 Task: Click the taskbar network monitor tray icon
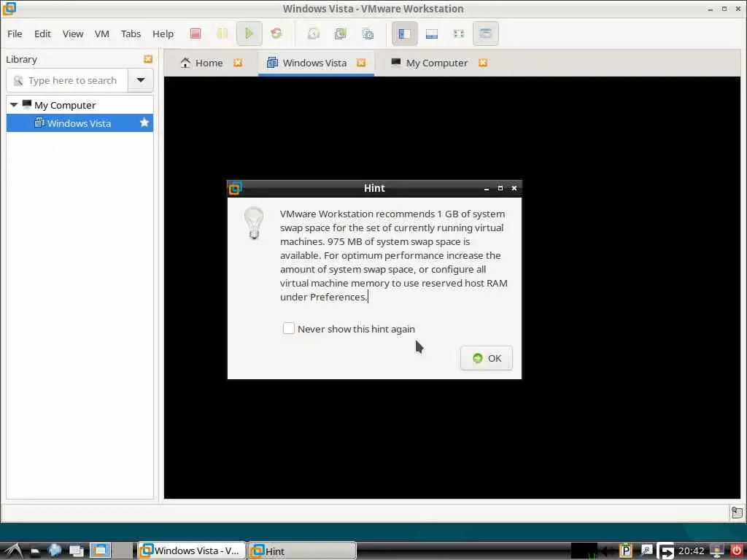(x=716, y=551)
